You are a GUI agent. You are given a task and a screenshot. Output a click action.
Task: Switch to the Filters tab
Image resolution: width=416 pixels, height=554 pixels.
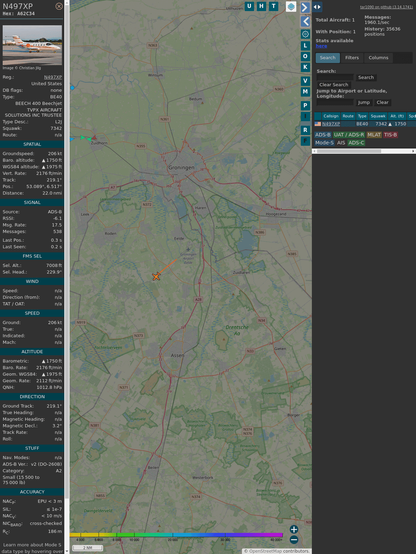click(352, 58)
